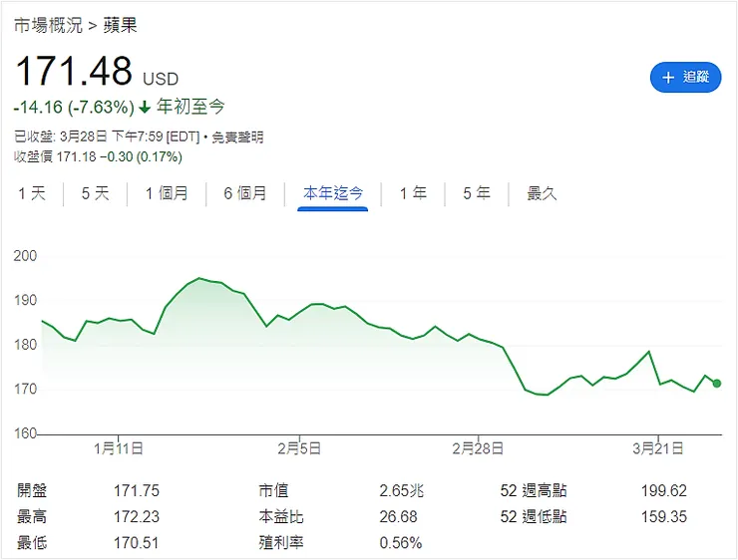Click the 最高 value 172.23
Viewport: 738px width, 560px height.
137,517
